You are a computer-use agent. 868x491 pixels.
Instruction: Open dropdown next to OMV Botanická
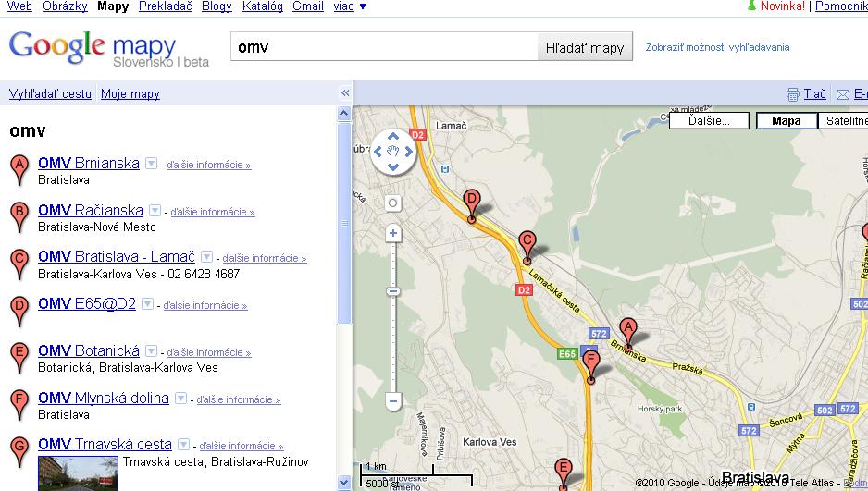click(151, 351)
